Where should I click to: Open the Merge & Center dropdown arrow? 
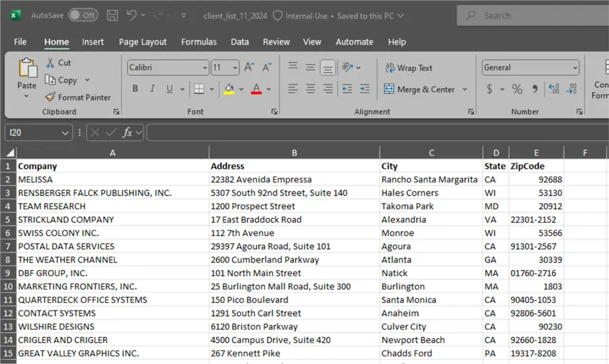(x=464, y=89)
